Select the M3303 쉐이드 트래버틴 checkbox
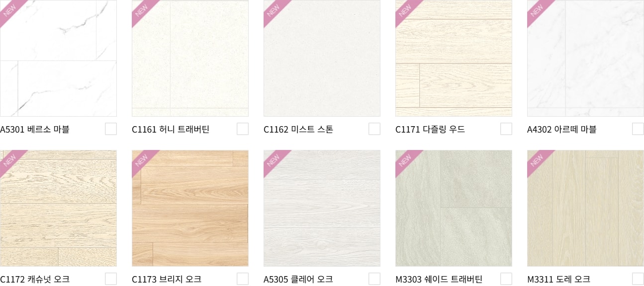Viewport: 644px width, 286px height. coord(506,279)
